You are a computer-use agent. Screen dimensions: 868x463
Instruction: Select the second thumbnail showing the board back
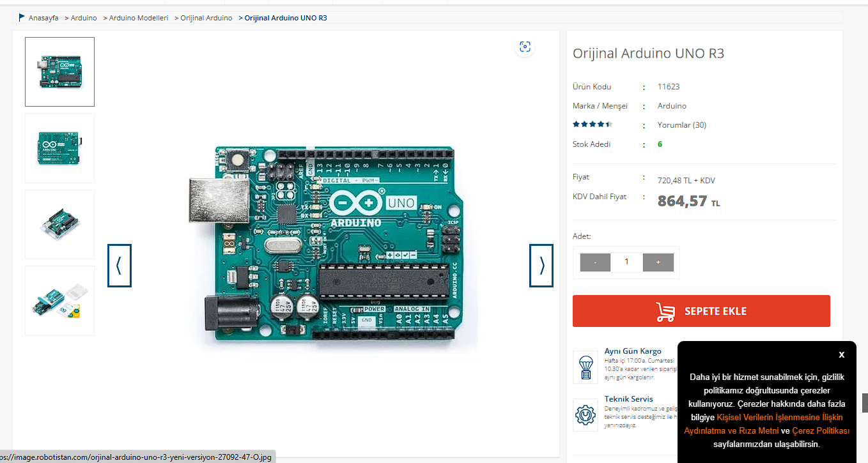coord(59,148)
